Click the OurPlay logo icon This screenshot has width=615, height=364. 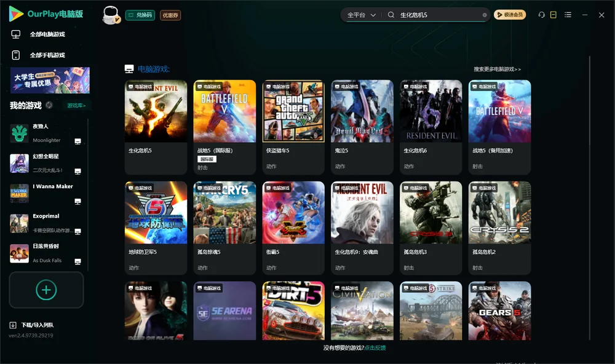[x=16, y=14]
